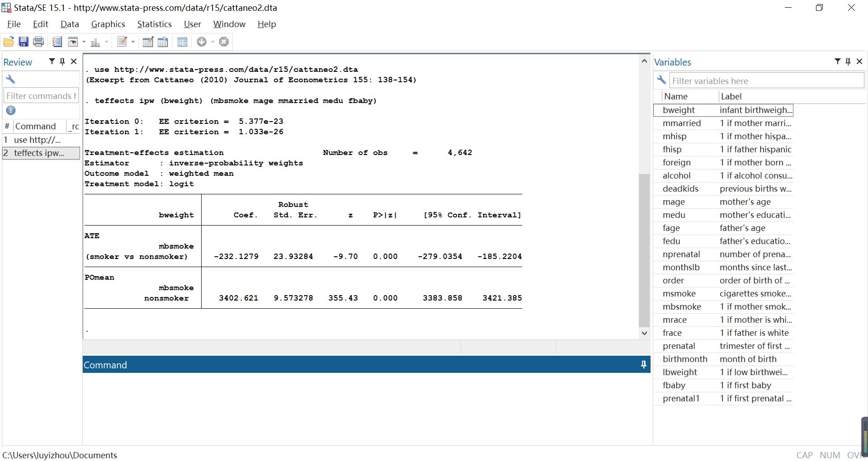Click the Filter commands input field

pos(41,96)
